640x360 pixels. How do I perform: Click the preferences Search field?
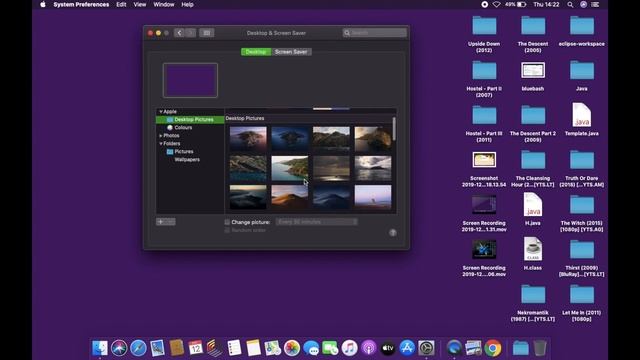click(375, 33)
